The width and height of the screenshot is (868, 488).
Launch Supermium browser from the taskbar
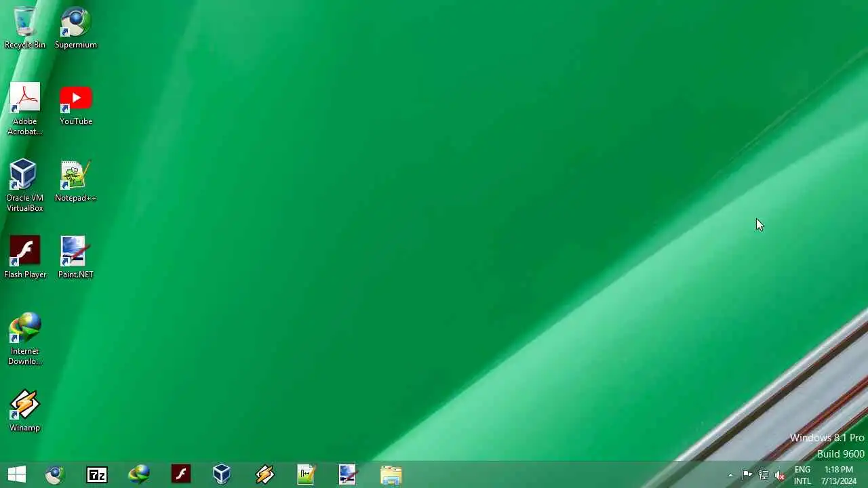point(55,474)
